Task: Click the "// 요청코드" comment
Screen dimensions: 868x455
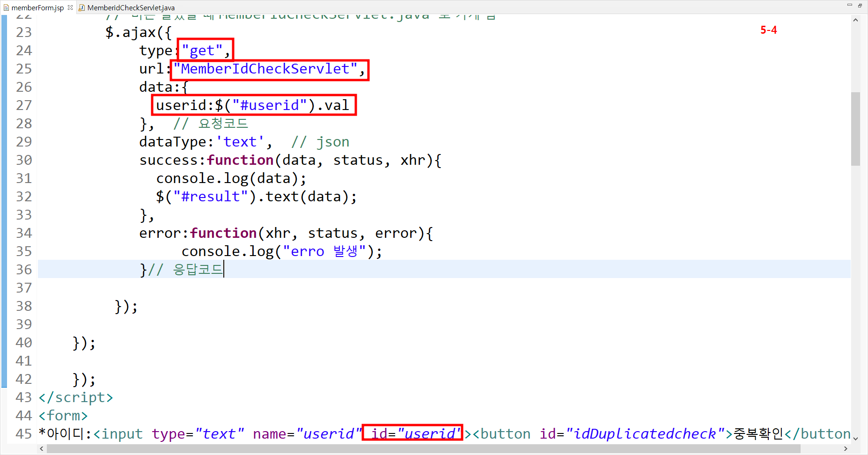Action: click(x=211, y=124)
